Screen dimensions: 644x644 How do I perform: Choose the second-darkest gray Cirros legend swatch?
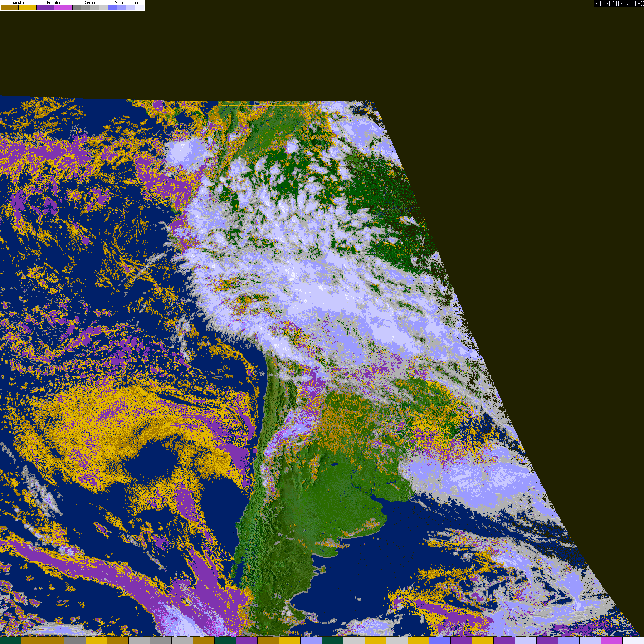(86, 8)
